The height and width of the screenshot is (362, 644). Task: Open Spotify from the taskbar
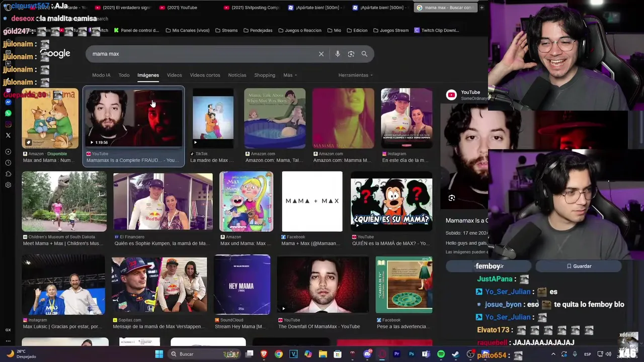[x=441, y=354]
